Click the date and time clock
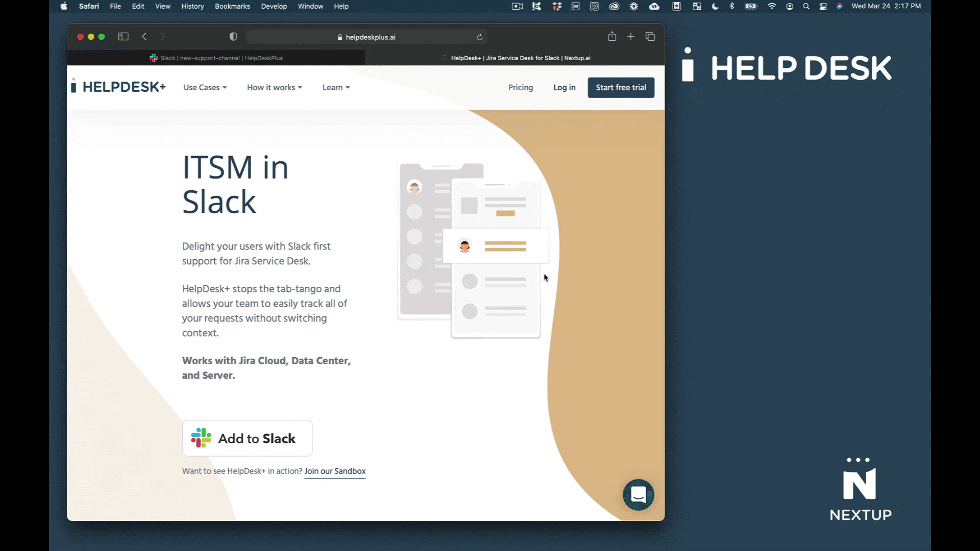980x551 pixels. click(886, 6)
